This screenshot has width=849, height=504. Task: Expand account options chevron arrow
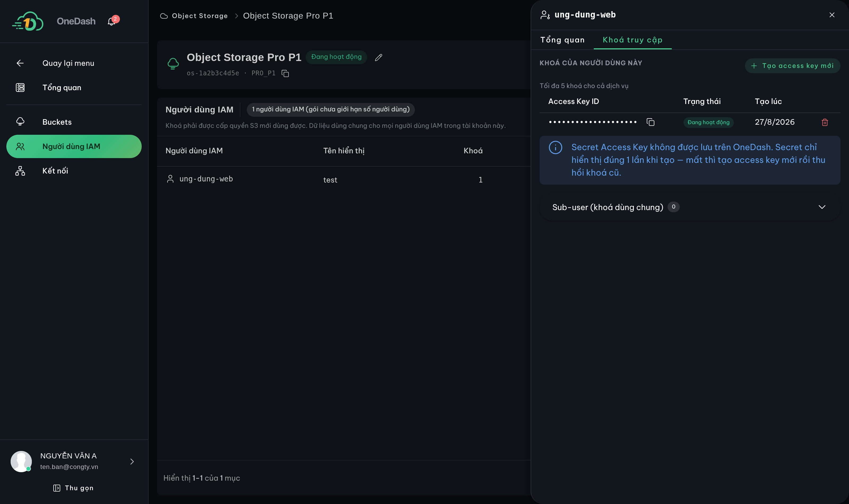point(132,461)
